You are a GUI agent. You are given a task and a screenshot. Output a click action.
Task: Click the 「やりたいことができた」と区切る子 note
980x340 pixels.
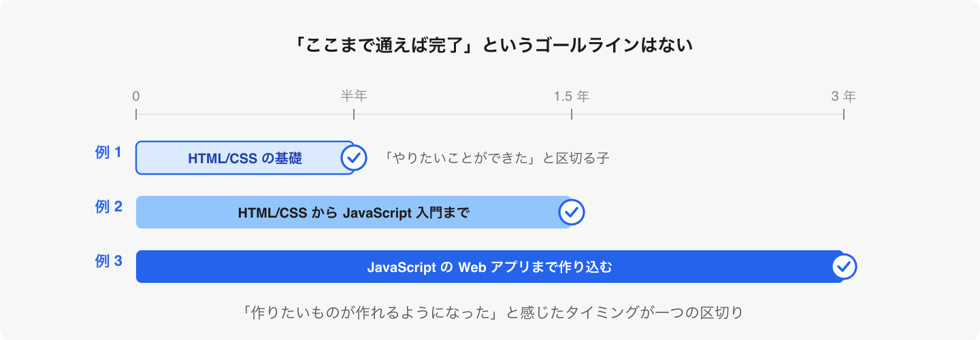[x=495, y=158]
